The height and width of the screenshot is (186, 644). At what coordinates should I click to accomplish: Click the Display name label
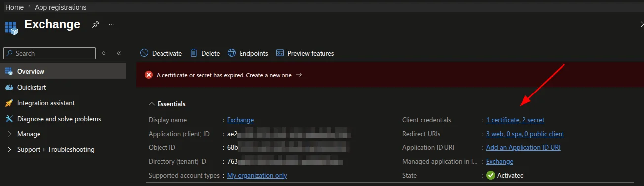point(167,120)
